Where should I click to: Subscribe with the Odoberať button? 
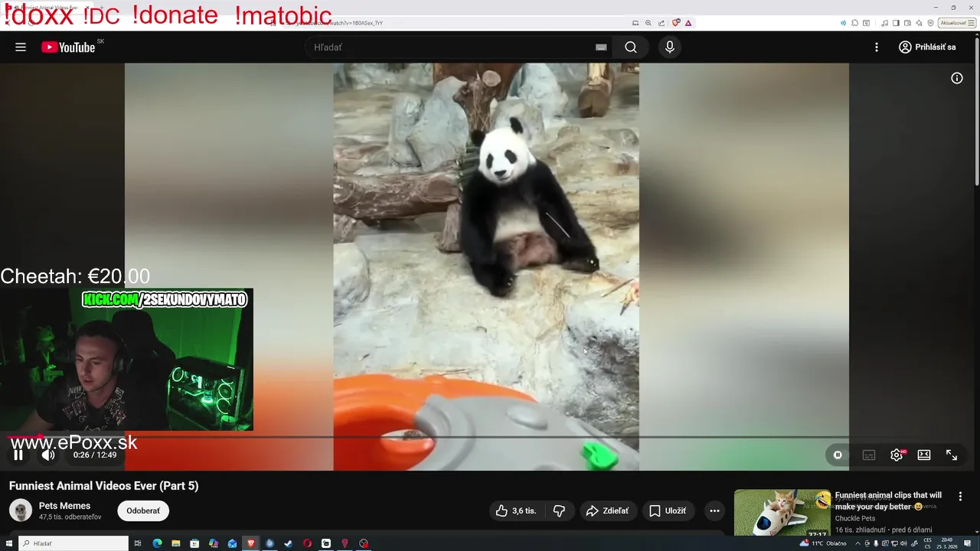pos(143,510)
